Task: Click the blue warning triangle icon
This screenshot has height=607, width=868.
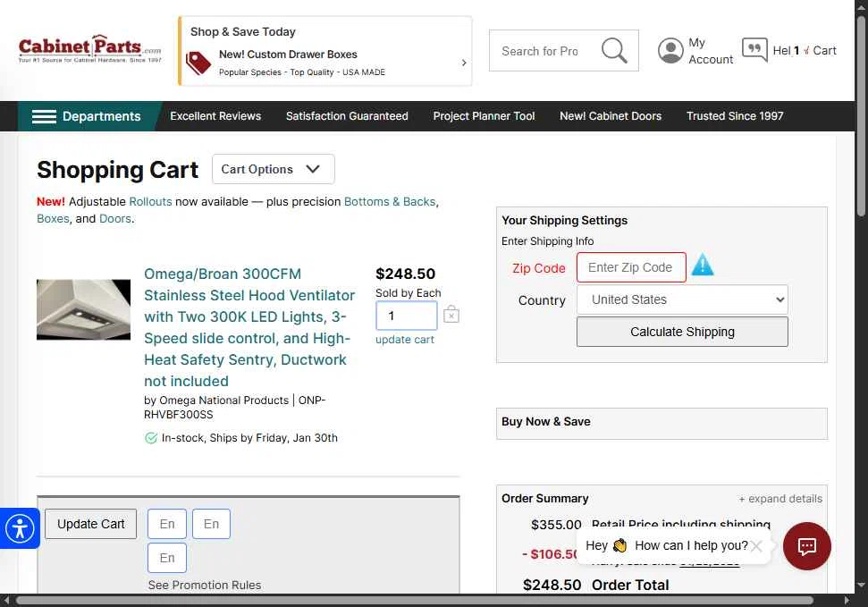Action: (703, 265)
